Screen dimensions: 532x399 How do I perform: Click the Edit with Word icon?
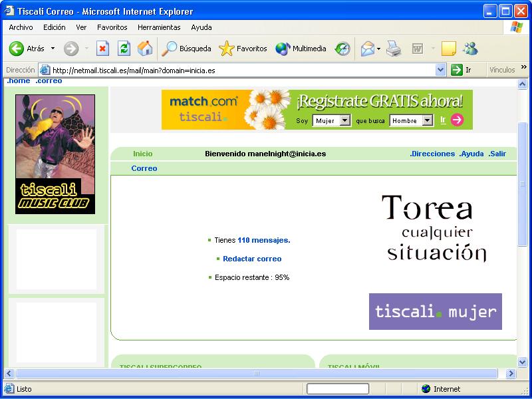(x=418, y=49)
